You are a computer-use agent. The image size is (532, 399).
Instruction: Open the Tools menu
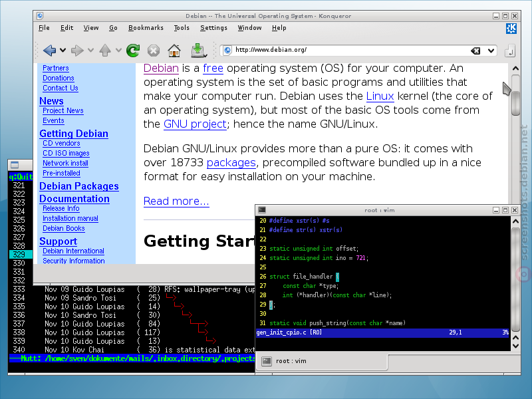pos(182,28)
